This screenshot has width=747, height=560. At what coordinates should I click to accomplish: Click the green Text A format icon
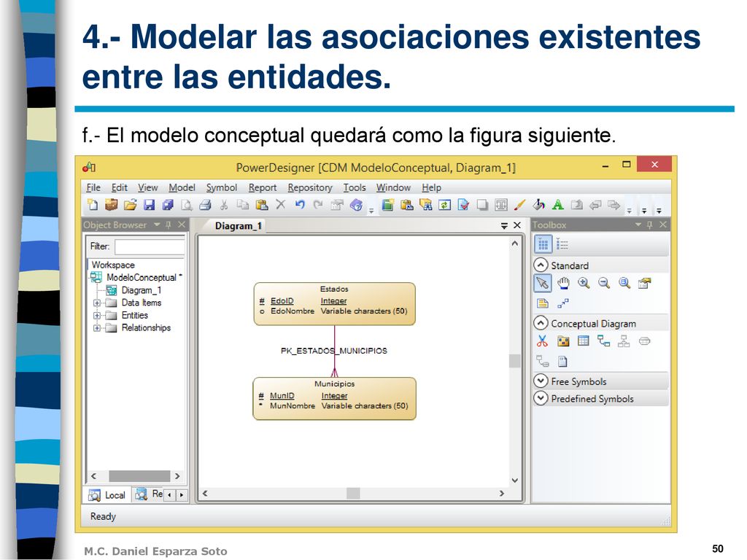click(x=558, y=205)
